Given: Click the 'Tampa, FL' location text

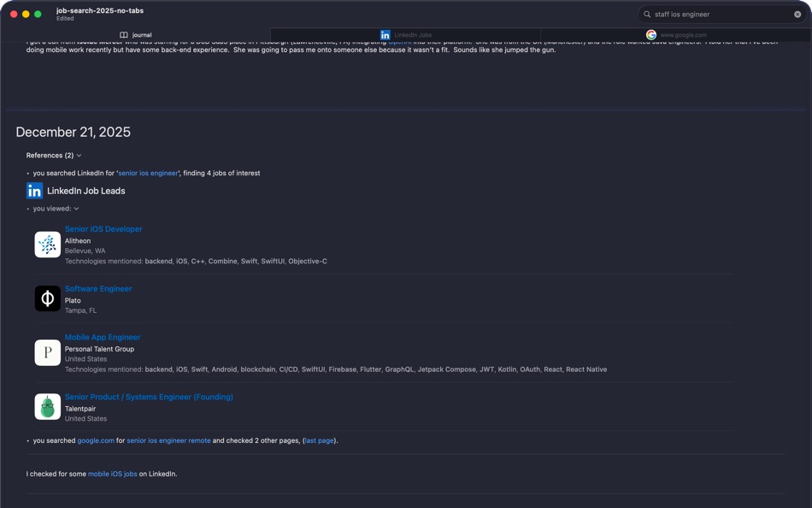Looking at the screenshot, I should click(81, 310).
